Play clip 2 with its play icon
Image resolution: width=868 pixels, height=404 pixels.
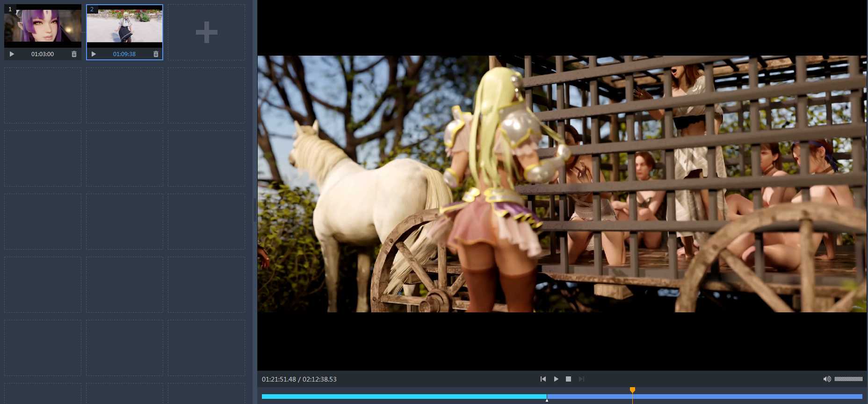click(x=94, y=54)
